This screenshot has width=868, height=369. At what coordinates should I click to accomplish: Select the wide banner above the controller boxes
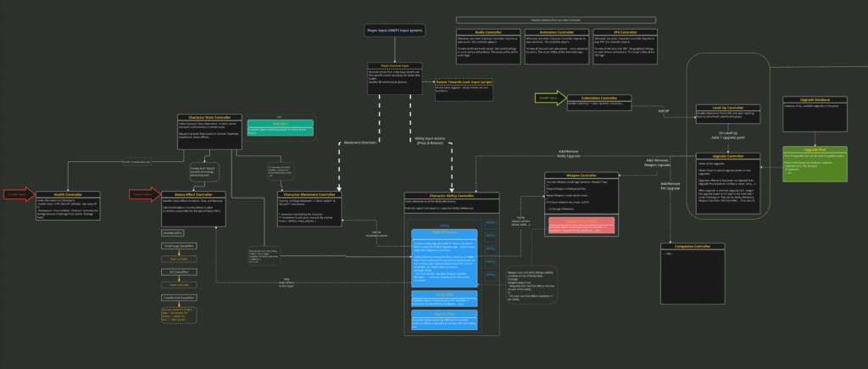coord(556,20)
